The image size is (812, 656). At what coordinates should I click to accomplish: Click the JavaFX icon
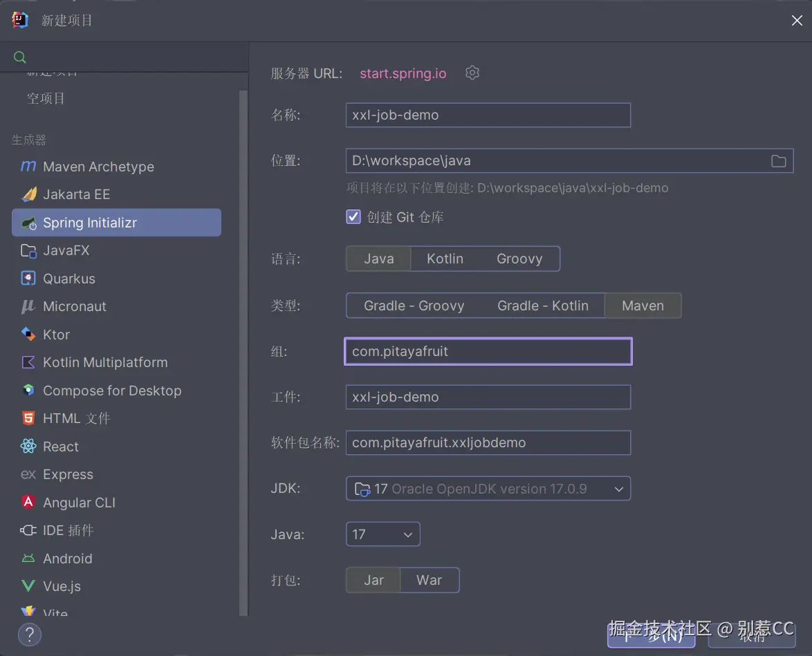point(28,251)
